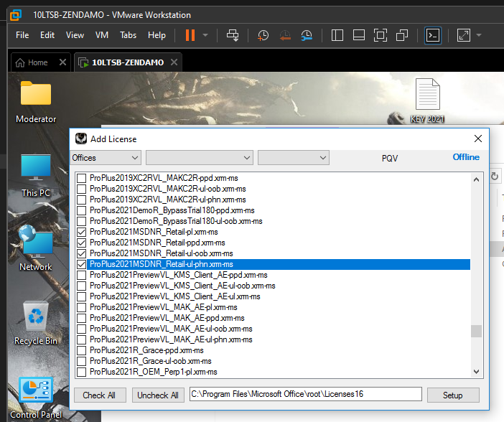This screenshot has height=422, width=504.
Task: Check ProPlus2021DemoR_BypassTrial180-ppd.xrm-ms
Action: click(82, 210)
